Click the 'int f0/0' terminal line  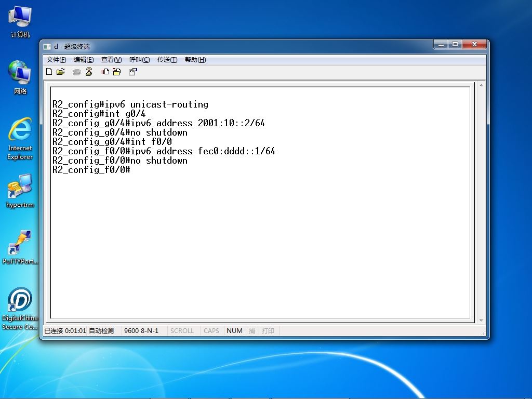pos(112,141)
